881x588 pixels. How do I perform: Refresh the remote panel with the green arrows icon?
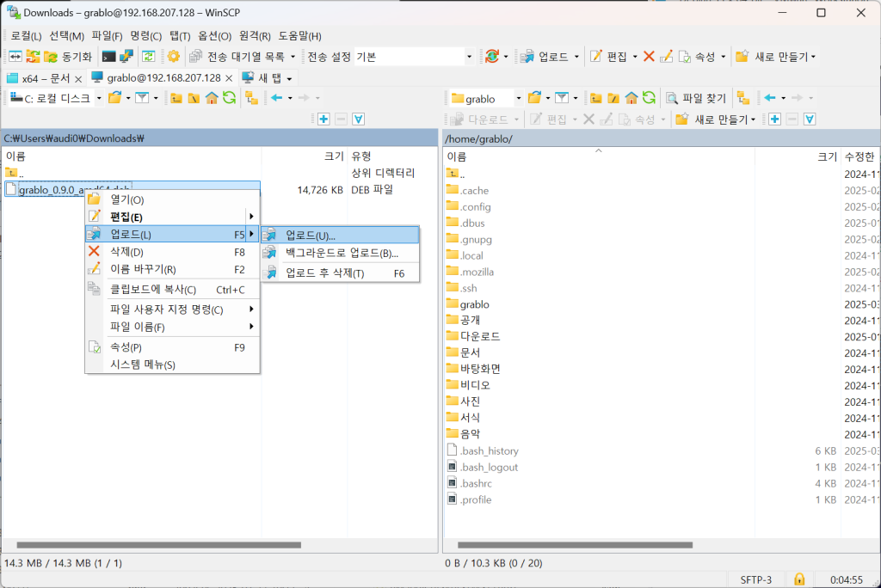(x=649, y=98)
